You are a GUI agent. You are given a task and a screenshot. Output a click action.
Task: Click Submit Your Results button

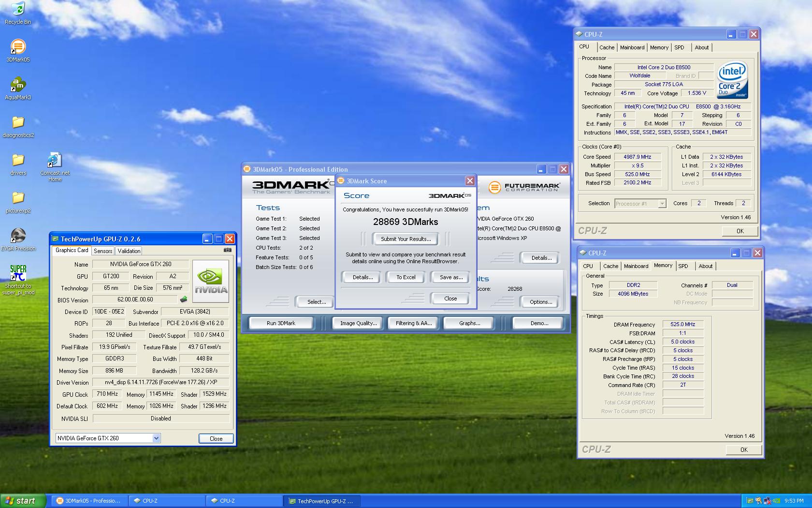[x=406, y=239]
